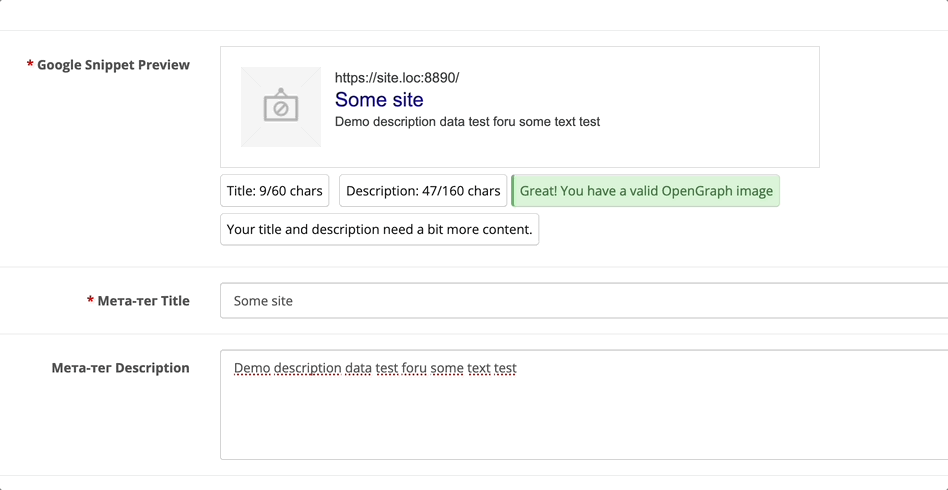This screenshot has height=490, width=948.
Task: Click the empty area of the Мета-тег Description textarea
Action: pyautogui.click(x=580, y=420)
